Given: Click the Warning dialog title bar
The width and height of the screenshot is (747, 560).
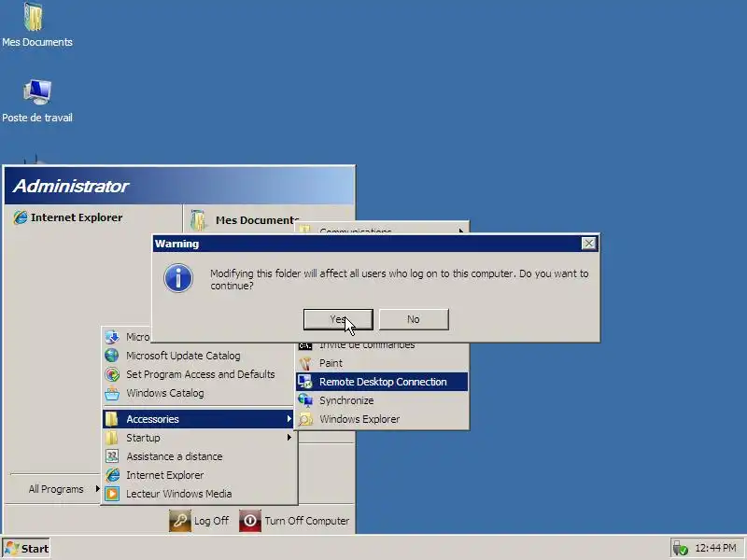Looking at the screenshot, I should tap(367, 244).
